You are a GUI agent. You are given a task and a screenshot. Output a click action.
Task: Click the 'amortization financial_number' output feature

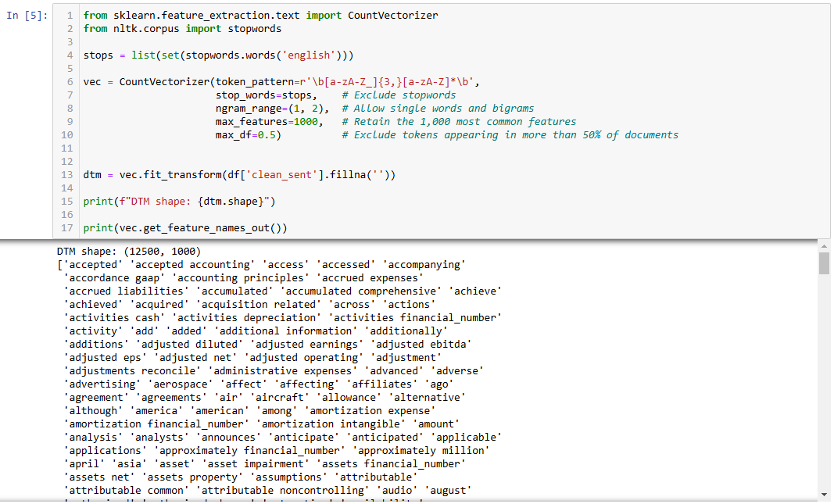[156, 424]
